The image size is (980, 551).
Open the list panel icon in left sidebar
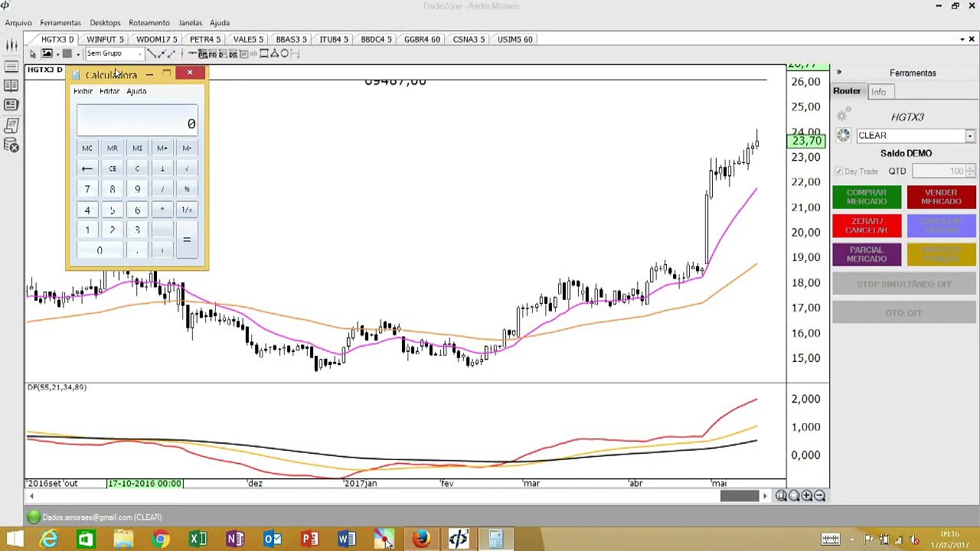[x=11, y=67]
